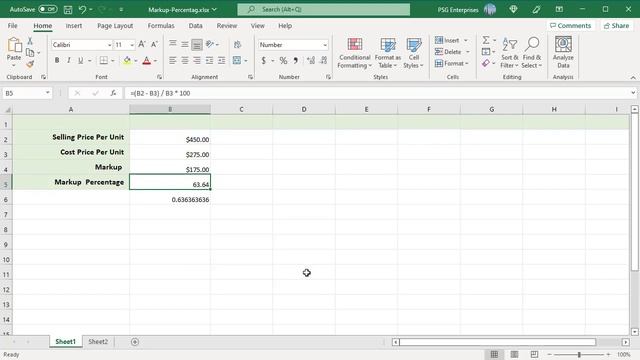Click the zoom slider
This screenshot has width=640, height=360.
pyautogui.click(x=579, y=354)
